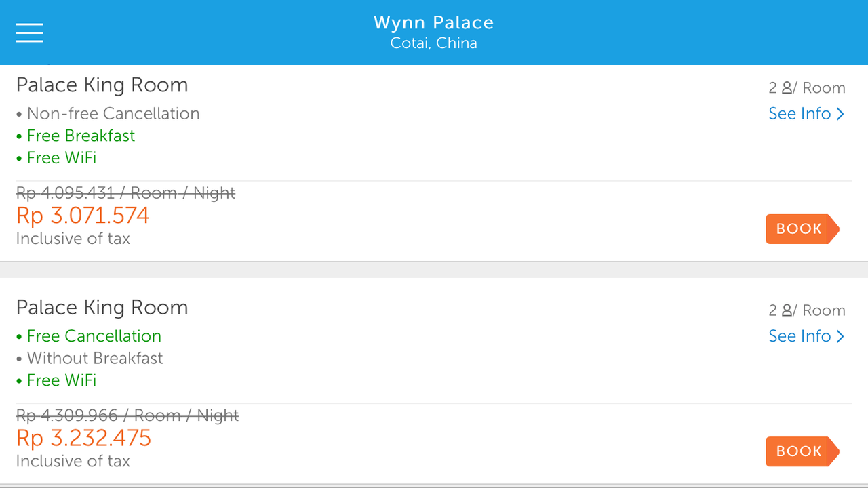
Task: Click Free WiFi below Without Breakfast
Action: point(62,380)
